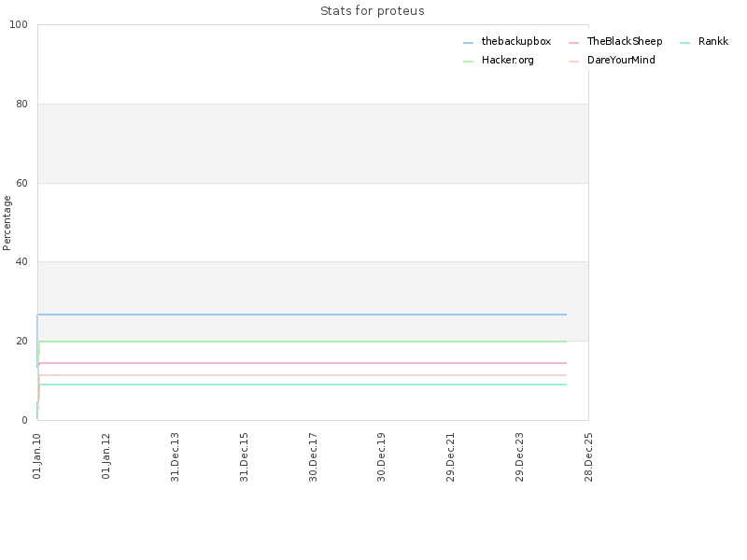Click the 40 y-axis tick label
The width and height of the screenshot is (747, 560).
click(21, 261)
